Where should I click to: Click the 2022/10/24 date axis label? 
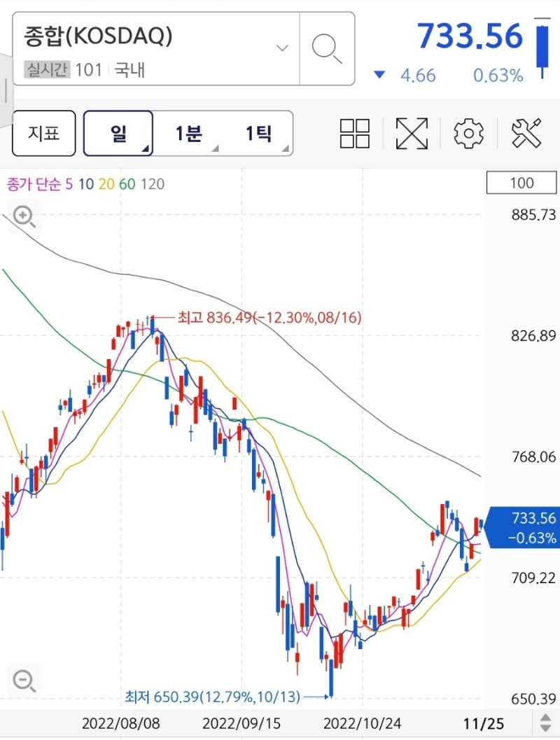pos(363,723)
